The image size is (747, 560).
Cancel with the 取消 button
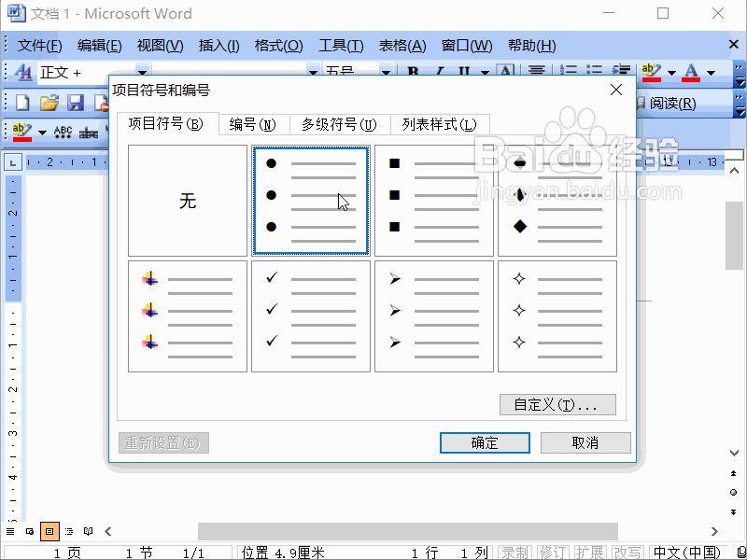[585, 442]
